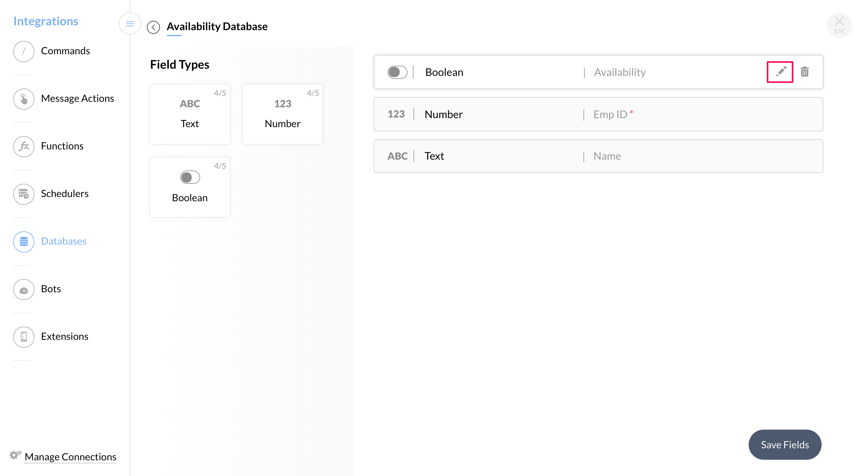Open the Manage Connections link
Viewport: 868px width, 476px height.
pyautogui.click(x=71, y=457)
